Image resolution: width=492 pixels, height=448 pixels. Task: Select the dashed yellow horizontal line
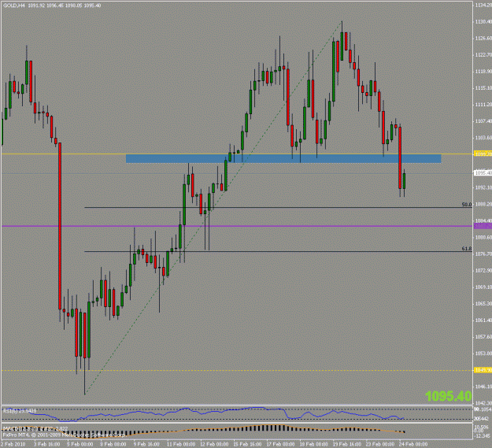pyautogui.click(x=237, y=371)
